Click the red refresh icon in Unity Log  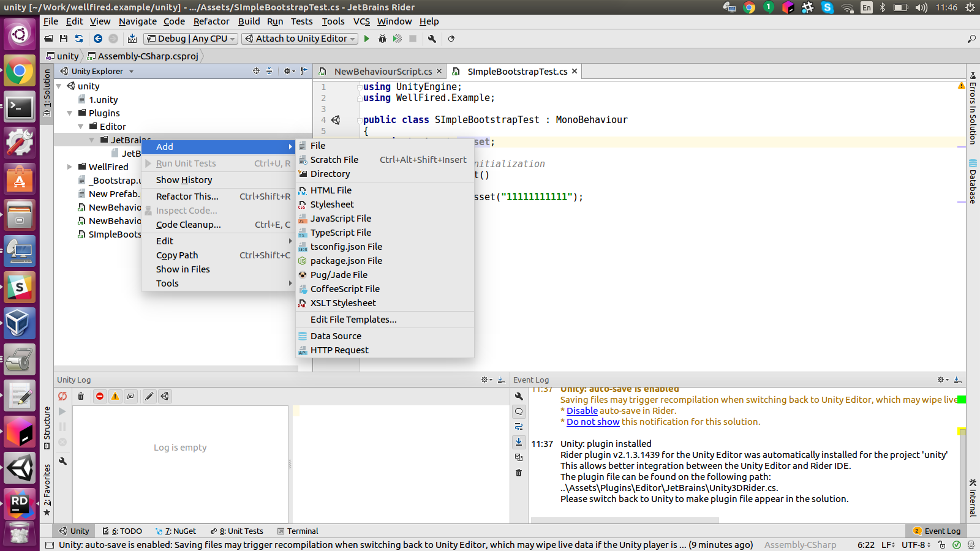[x=62, y=396]
